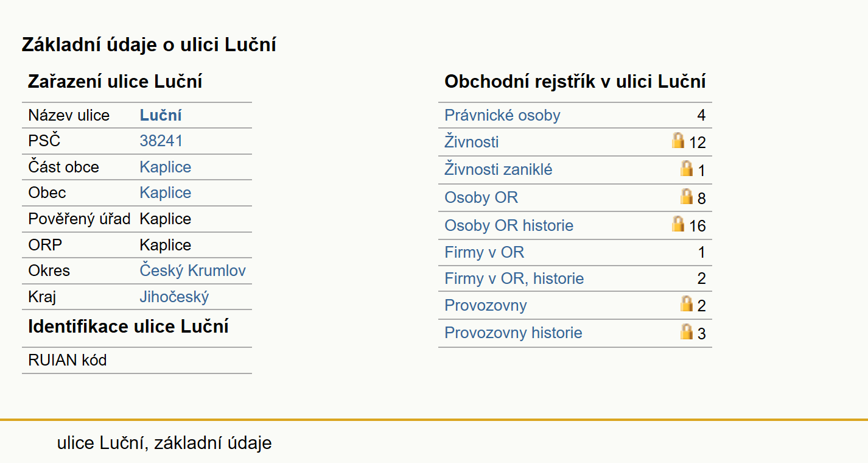Open the Český Krumlov district link

coord(192,270)
